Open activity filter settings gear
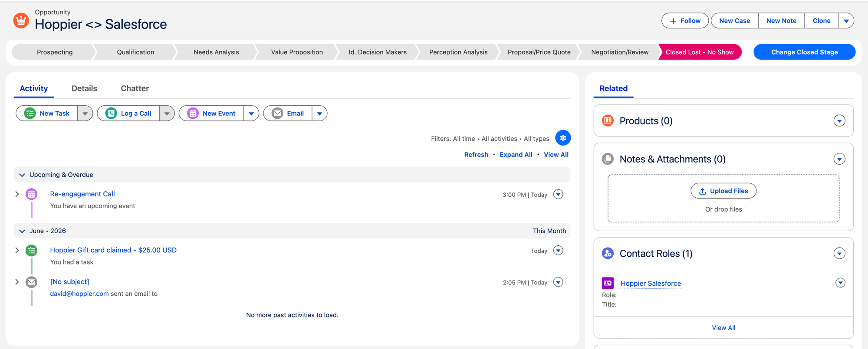This screenshot has width=868, height=349. point(563,138)
